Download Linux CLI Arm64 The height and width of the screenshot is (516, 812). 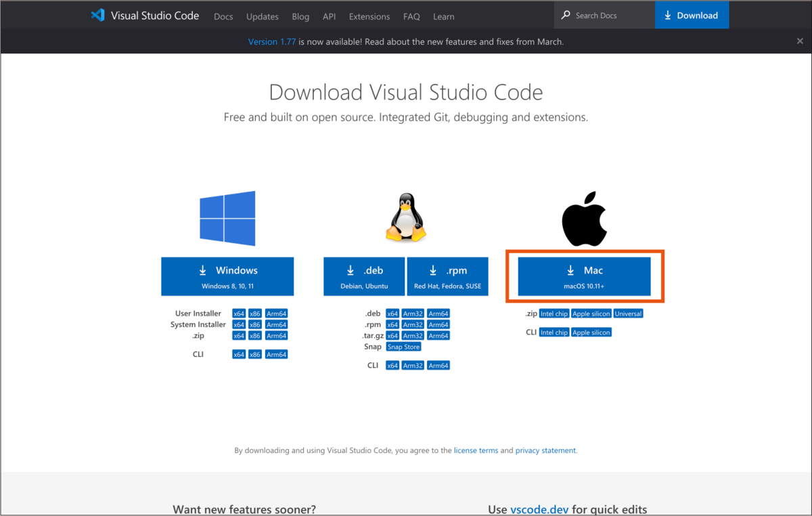(x=438, y=366)
